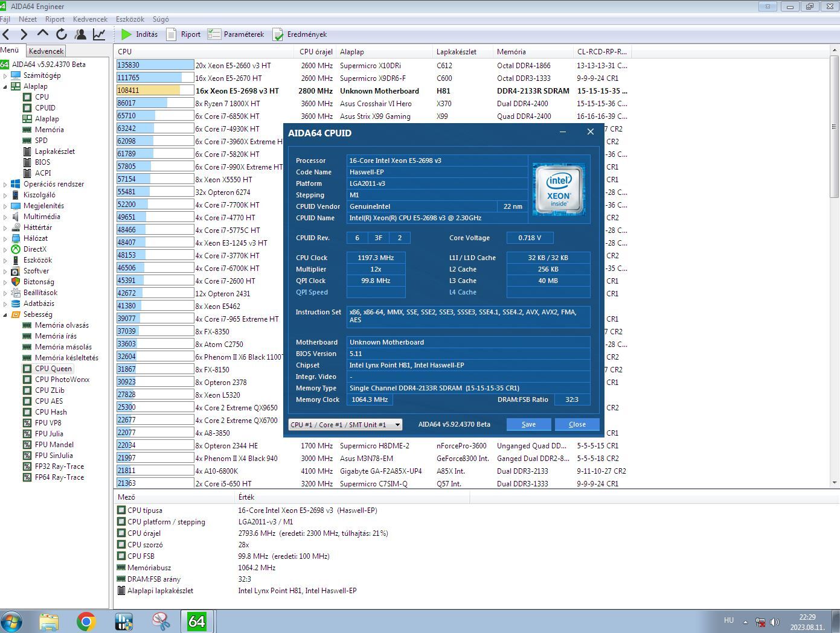Open the Riport menu in menu bar
The width and height of the screenshot is (840, 633).
point(55,19)
